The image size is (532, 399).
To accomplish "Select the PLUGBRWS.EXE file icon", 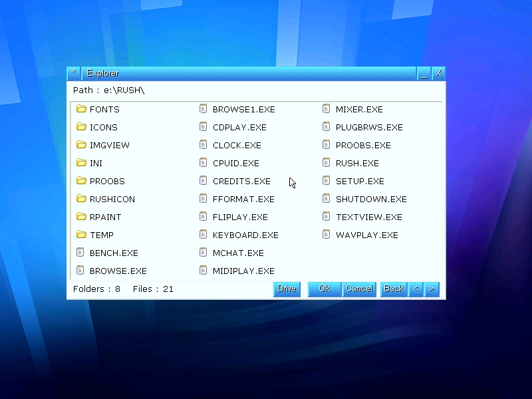I will [x=326, y=126].
